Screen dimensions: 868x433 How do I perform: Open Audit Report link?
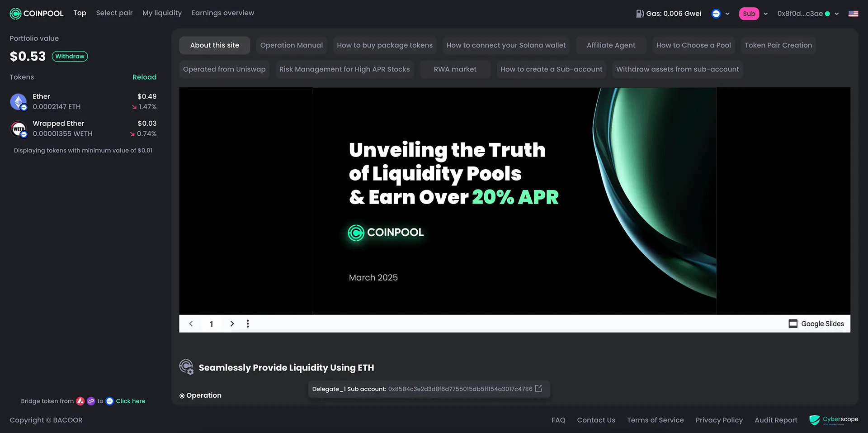(x=776, y=420)
